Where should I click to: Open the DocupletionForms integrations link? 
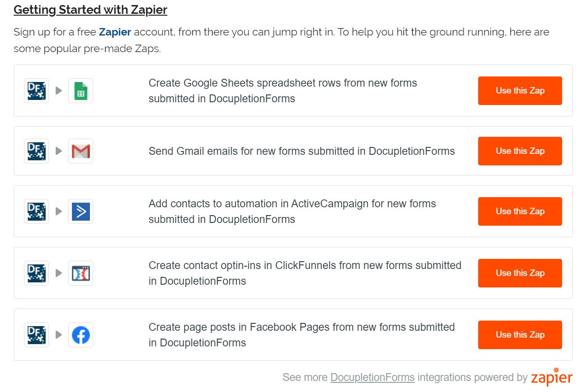point(372,377)
